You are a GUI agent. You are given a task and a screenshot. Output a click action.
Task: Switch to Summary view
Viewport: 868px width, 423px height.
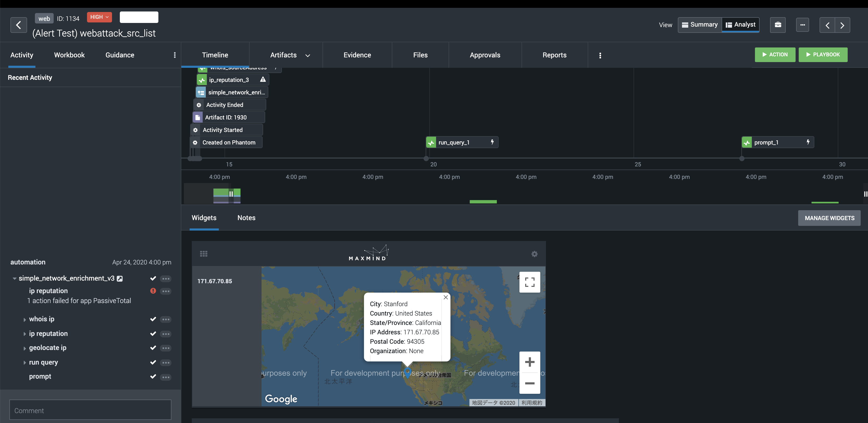pos(700,25)
